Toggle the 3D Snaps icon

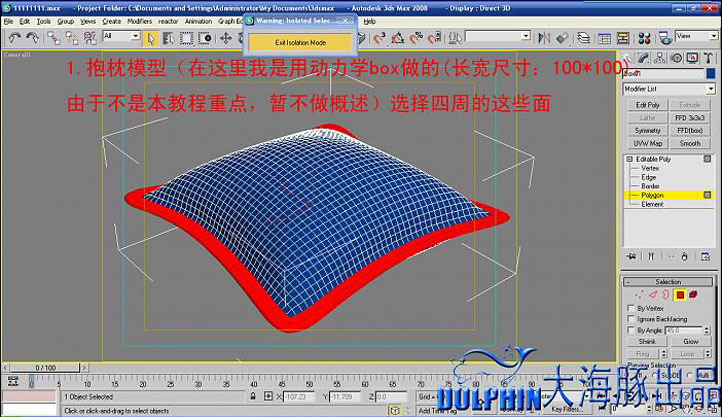[379, 38]
